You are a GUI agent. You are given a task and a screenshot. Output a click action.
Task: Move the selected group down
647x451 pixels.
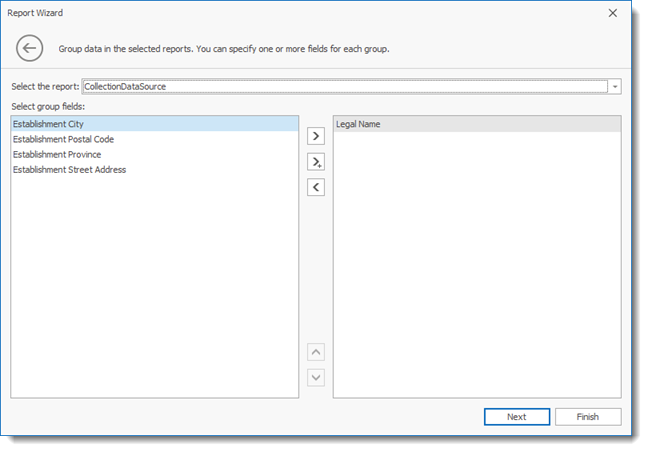pos(316,377)
